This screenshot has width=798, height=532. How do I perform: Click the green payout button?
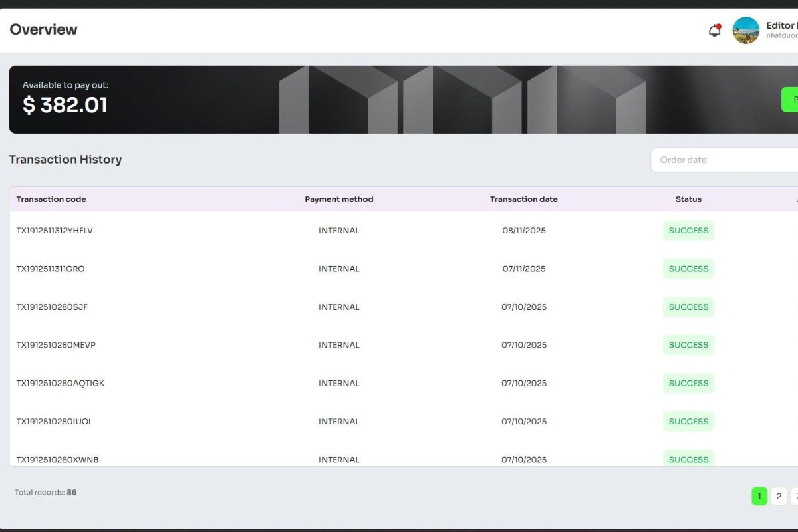pos(790,100)
